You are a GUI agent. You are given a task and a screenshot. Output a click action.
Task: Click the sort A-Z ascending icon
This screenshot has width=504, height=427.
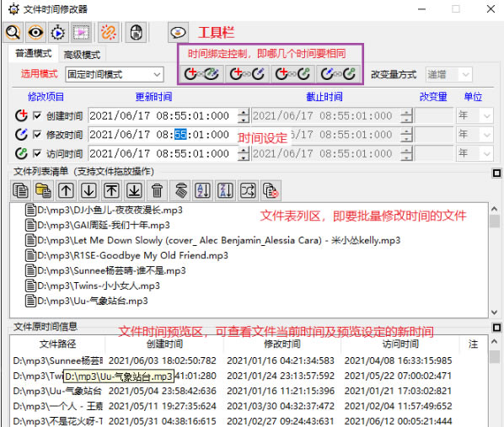pos(202,190)
